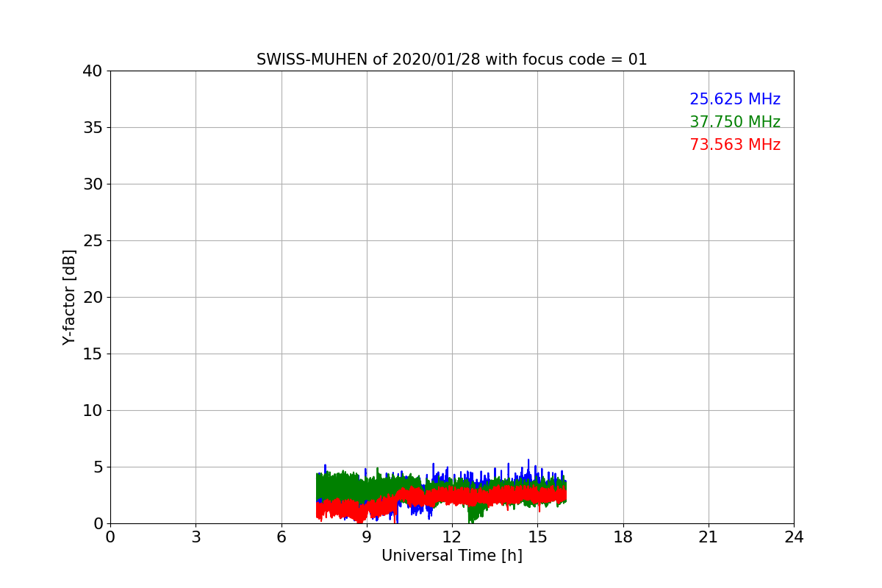
Task: Click the x-axis tick label 6
Action: coord(281,537)
